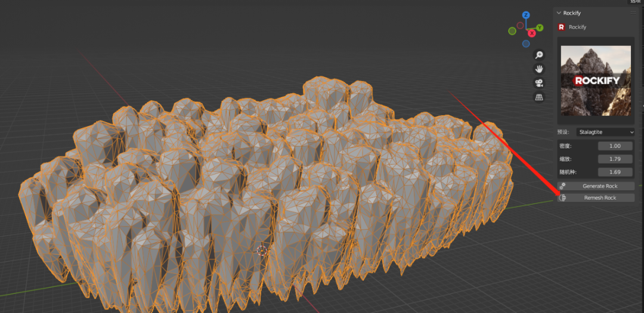
Task: Click the negative Z blue circle on gizmo
Action: tap(526, 44)
